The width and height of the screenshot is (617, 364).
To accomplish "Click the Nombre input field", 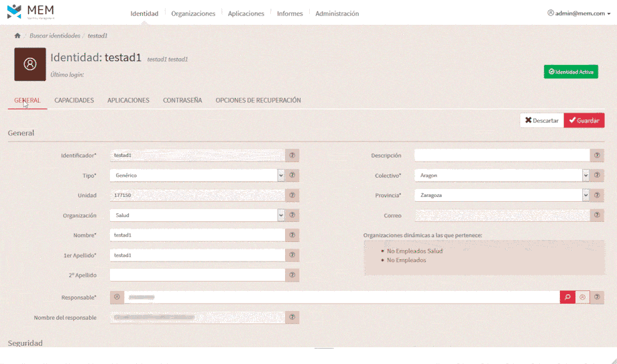I will point(198,235).
